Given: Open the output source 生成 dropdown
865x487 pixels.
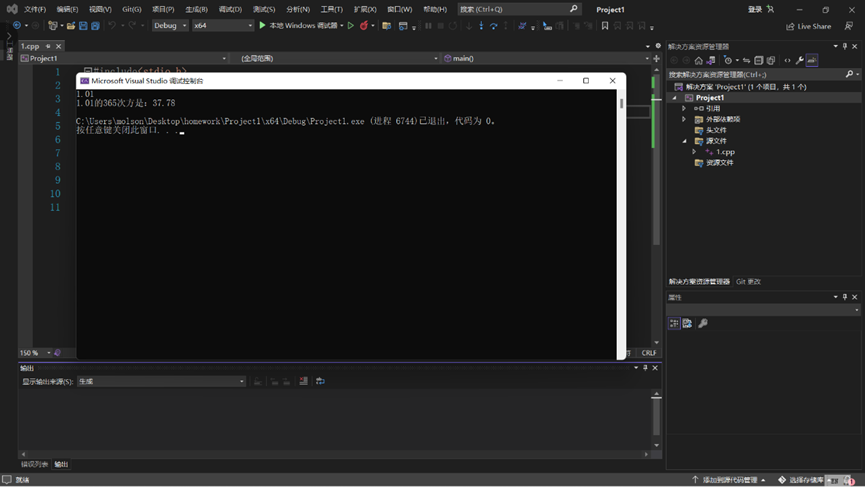Looking at the screenshot, I should point(161,381).
